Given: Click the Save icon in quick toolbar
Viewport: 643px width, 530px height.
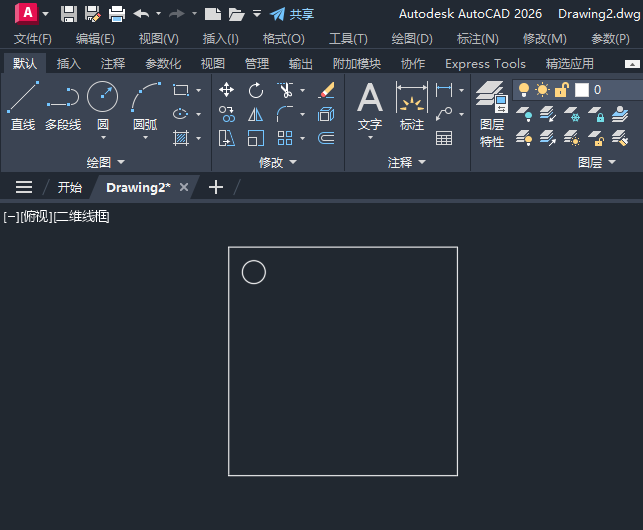Looking at the screenshot, I should click(x=69, y=14).
